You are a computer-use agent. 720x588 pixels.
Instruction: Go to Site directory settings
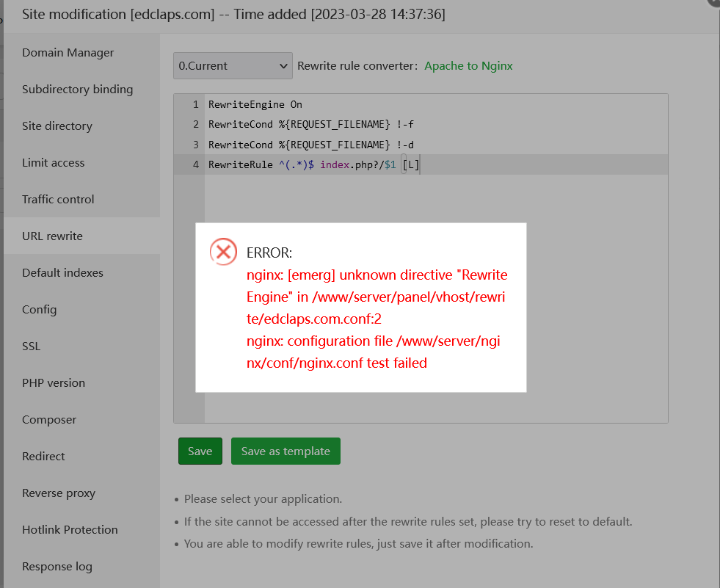coord(57,126)
